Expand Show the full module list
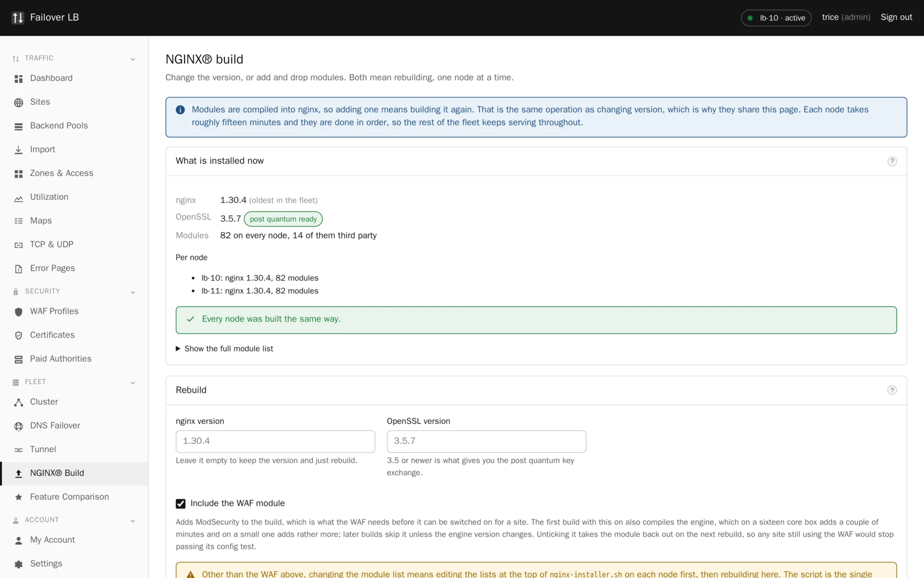 tap(224, 348)
